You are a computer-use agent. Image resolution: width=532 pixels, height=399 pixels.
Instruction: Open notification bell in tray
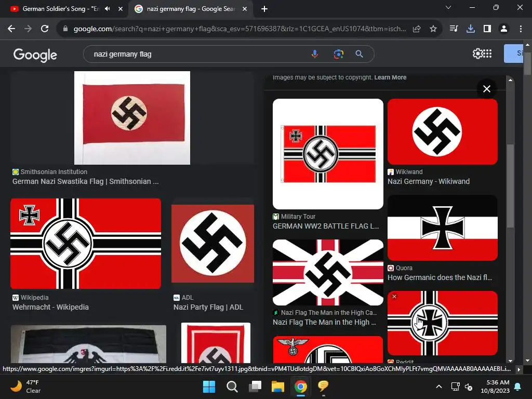point(518,387)
